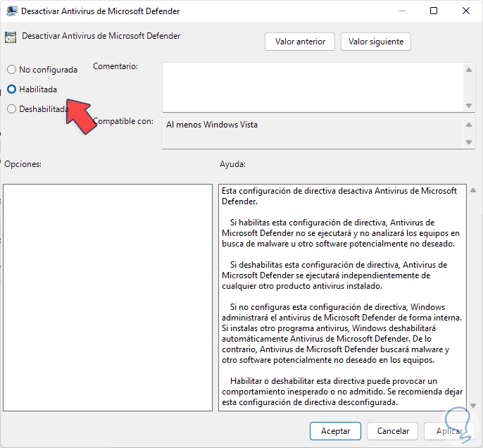This screenshot has height=448, width=483.
Task: Click the 'Compatible con:' label
Action: [x=123, y=121]
